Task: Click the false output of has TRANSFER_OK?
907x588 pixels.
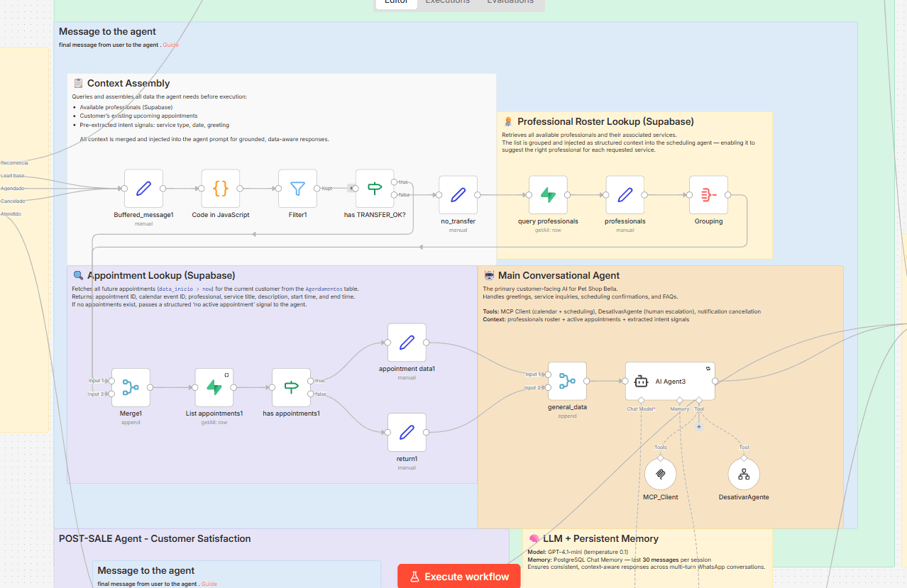Action: (x=394, y=195)
